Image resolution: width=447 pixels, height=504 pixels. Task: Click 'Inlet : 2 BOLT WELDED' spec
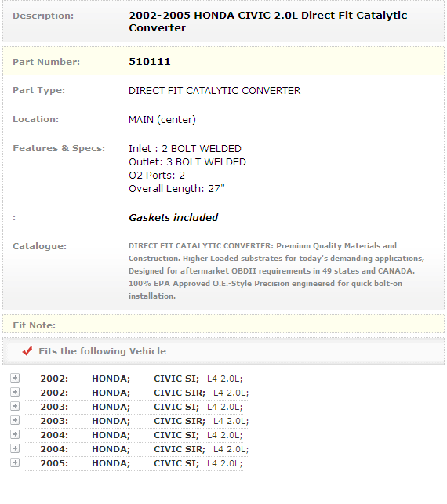[185, 148]
